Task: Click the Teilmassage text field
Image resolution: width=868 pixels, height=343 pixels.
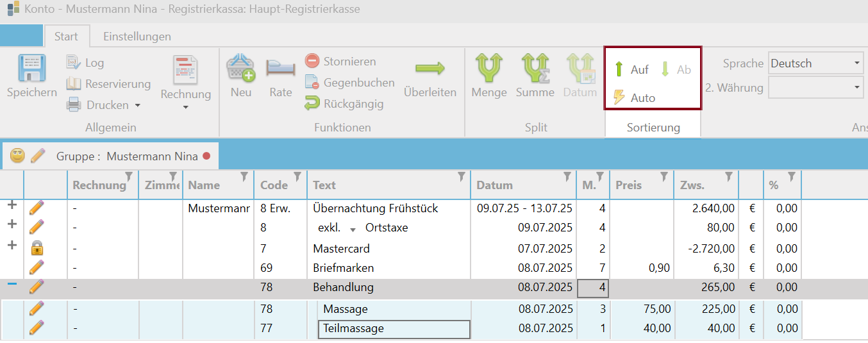Action: coord(394,329)
